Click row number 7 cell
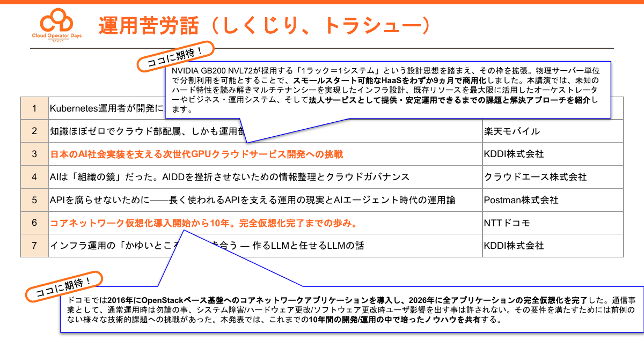Viewport: 644px width, 362px height. 34,246
